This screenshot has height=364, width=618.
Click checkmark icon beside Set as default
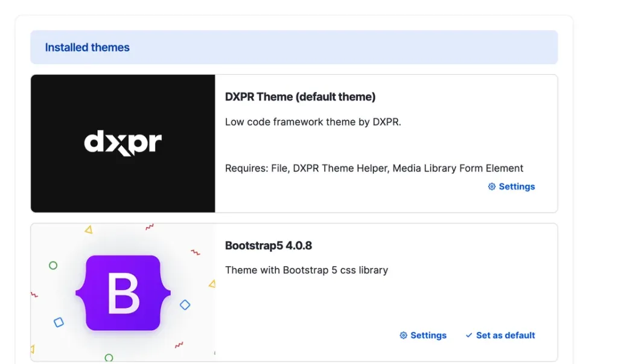click(x=468, y=335)
